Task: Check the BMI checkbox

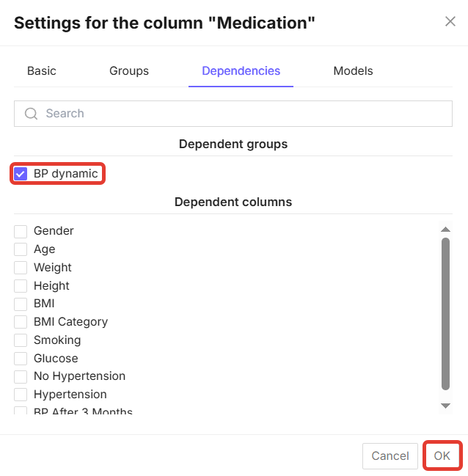Action: pos(21,304)
